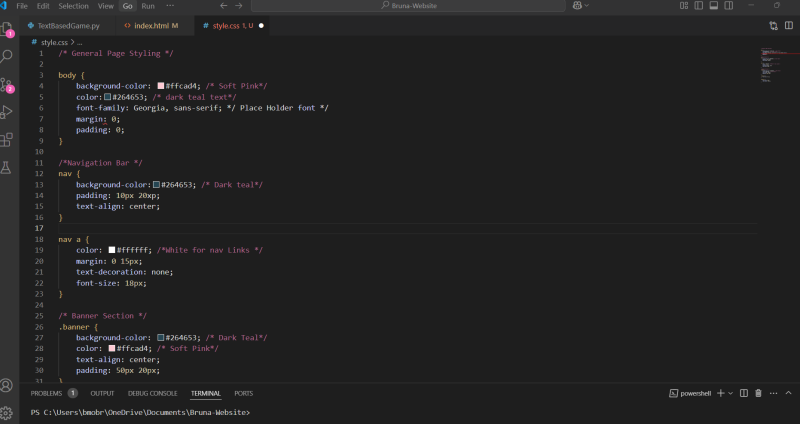The width and height of the screenshot is (800, 424).
Task: Open the Manage gear settings icon
Action: click(x=7, y=411)
